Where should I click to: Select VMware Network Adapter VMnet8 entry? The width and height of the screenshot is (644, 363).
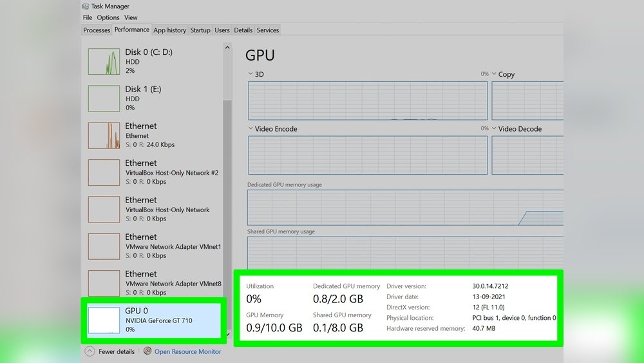(155, 283)
